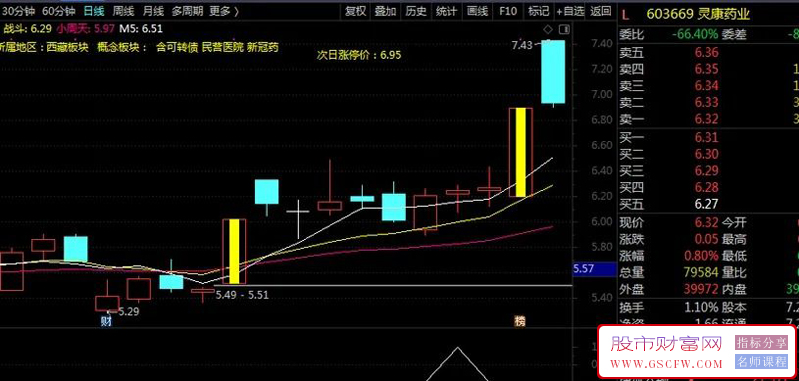Open the 新冠药 concept sector

pyautogui.click(x=263, y=47)
